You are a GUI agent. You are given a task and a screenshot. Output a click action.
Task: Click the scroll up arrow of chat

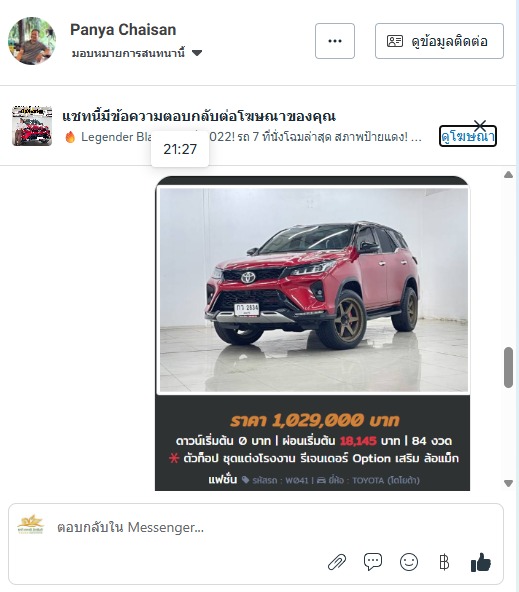pyautogui.click(x=508, y=174)
